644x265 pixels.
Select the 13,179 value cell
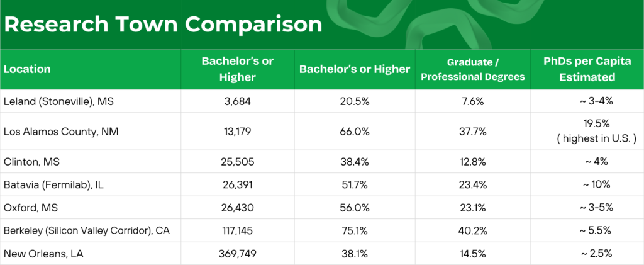(237, 132)
